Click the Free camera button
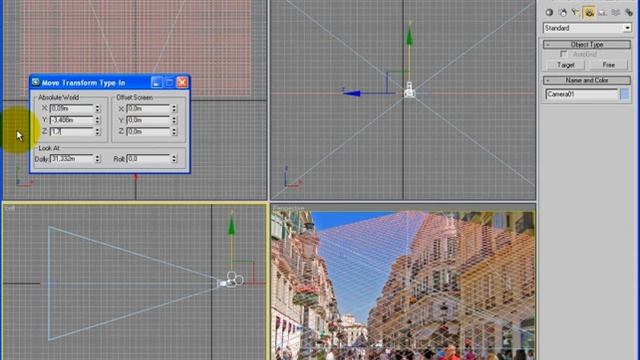 pyautogui.click(x=608, y=65)
